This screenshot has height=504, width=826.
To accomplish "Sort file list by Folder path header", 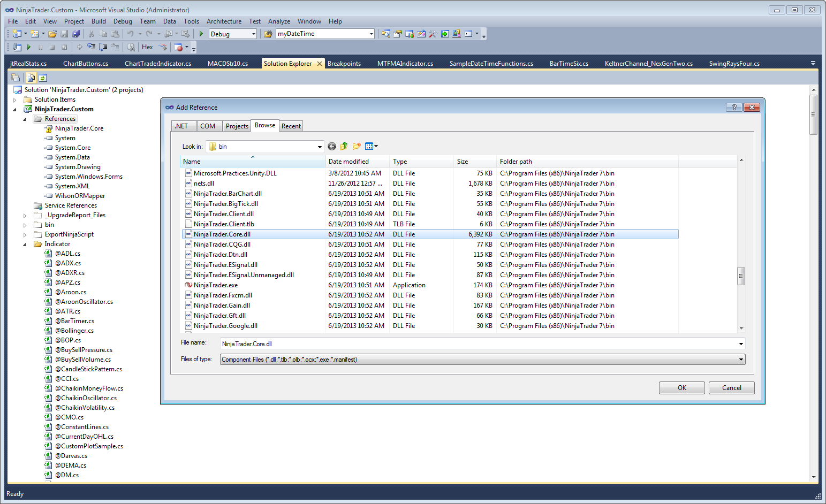I will [x=587, y=162].
